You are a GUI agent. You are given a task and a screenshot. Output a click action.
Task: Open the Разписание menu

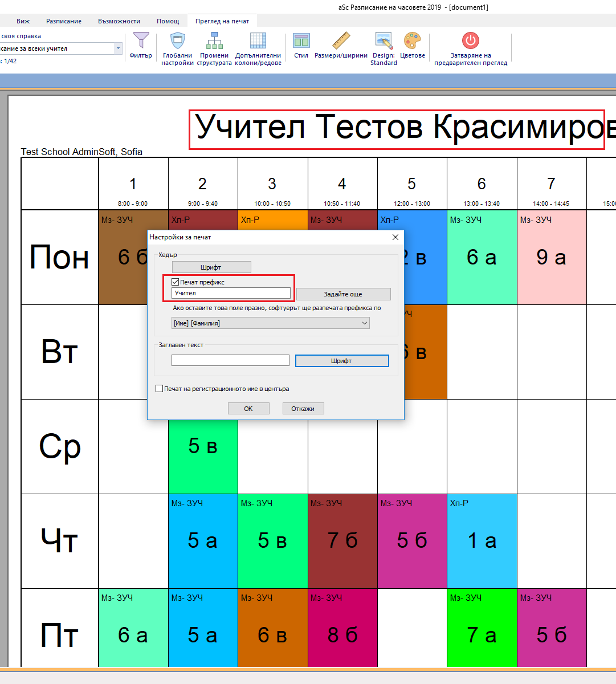(63, 21)
